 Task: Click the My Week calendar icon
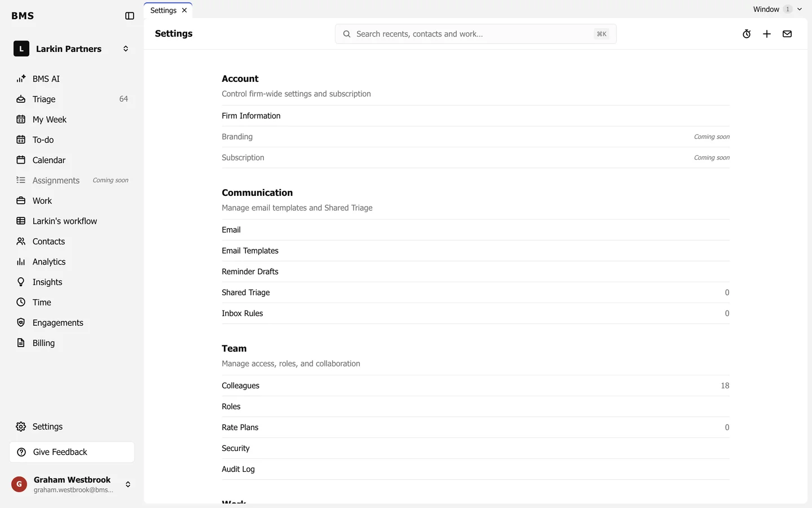pos(21,119)
